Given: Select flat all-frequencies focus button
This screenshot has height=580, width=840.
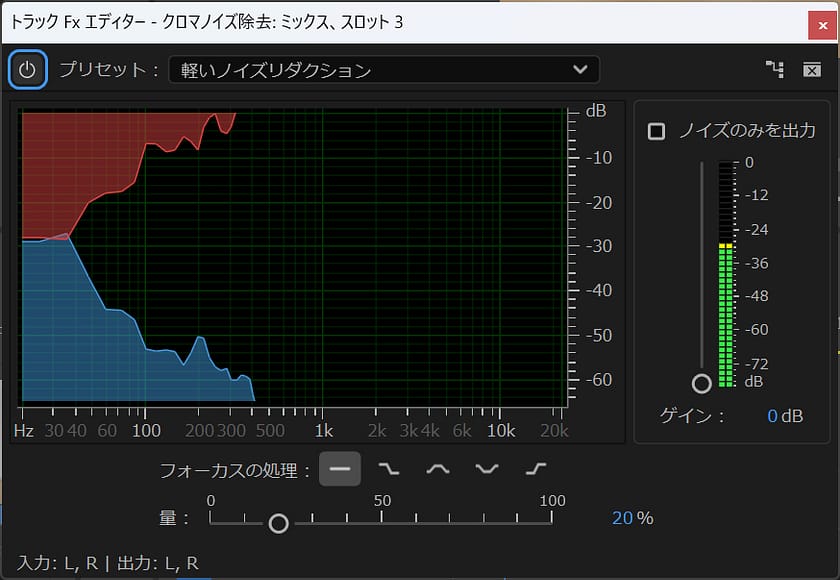Looking at the screenshot, I should [x=340, y=468].
